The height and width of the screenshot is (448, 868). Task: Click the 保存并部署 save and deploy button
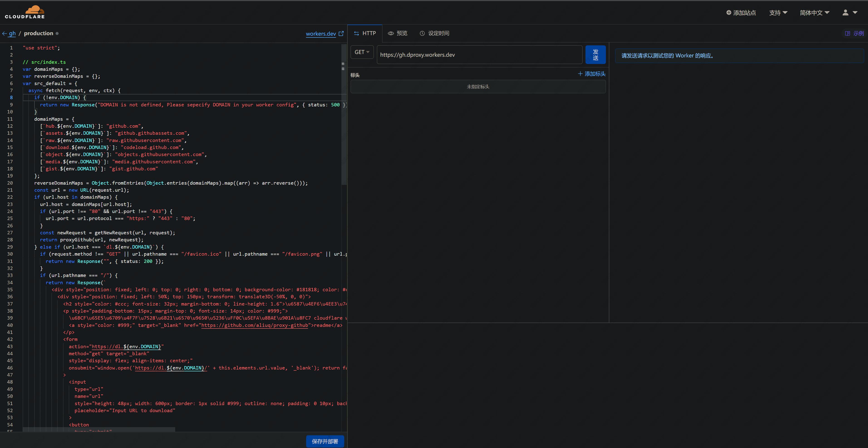pos(325,441)
